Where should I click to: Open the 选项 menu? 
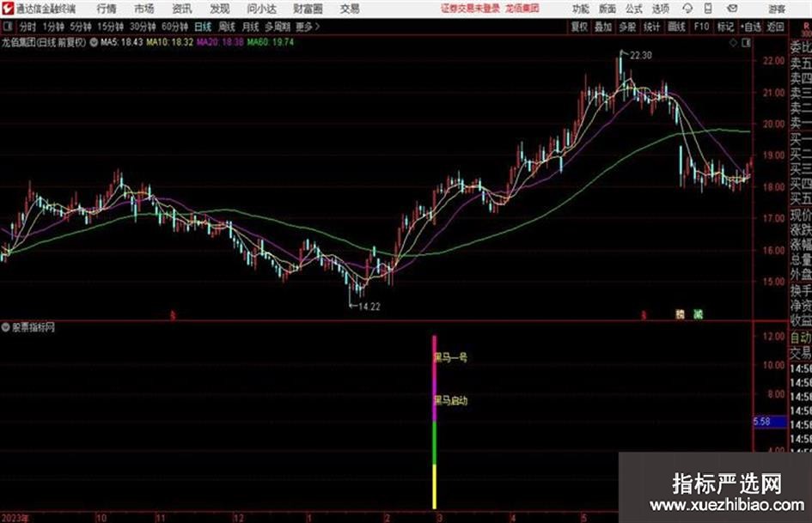pyautogui.click(x=661, y=9)
